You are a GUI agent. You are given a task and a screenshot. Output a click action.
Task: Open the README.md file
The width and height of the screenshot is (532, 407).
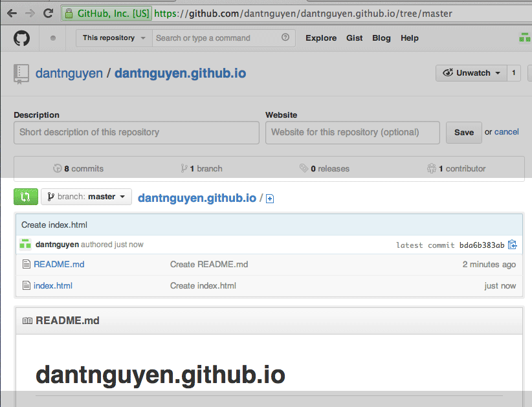58,264
